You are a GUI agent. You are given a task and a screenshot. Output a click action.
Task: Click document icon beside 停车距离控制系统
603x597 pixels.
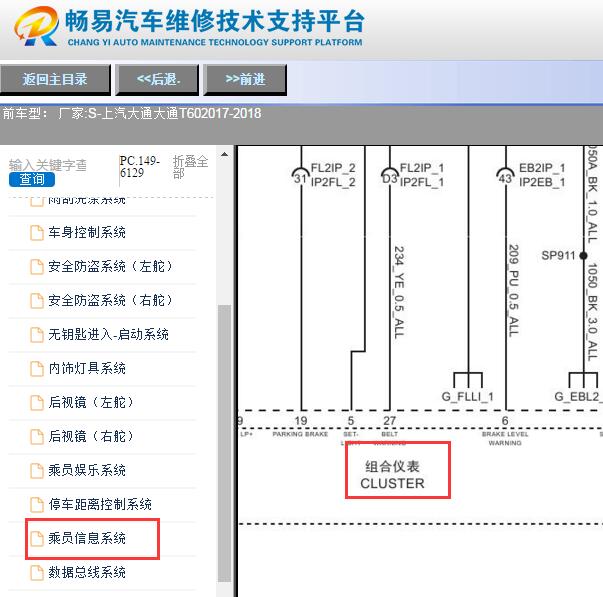click(37, 504)
